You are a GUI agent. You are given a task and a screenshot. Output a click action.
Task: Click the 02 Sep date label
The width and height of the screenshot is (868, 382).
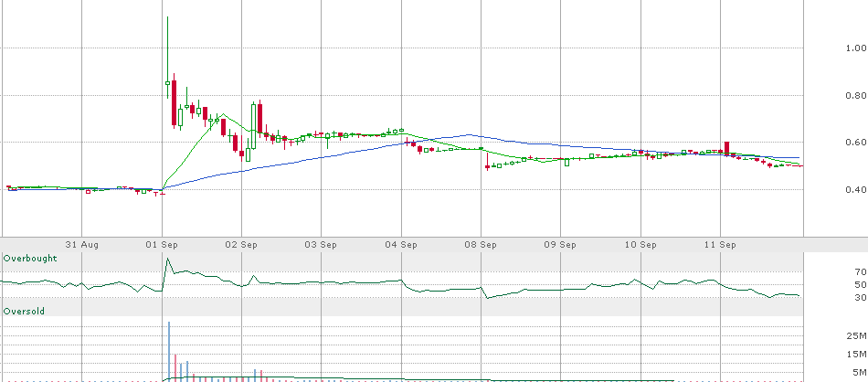tap(242, 245)
